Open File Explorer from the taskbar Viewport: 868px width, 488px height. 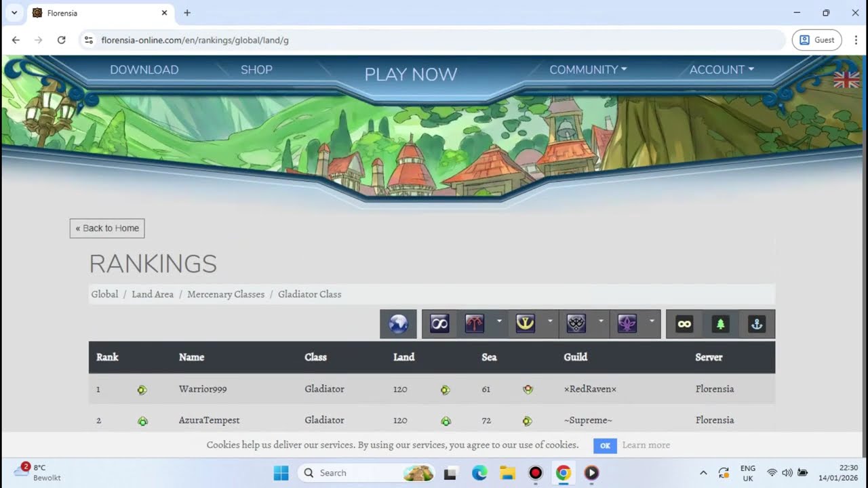[507, 473]
